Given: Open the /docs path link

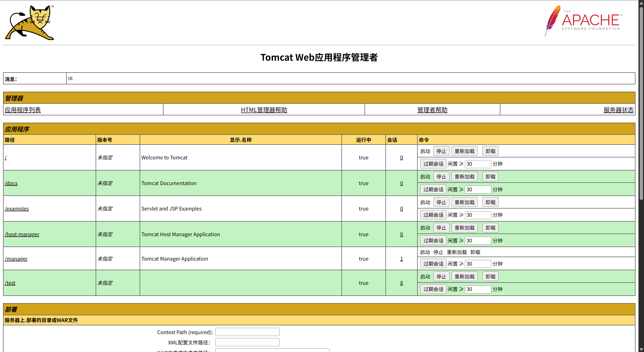Looking at the screenshot, I should 11,183.
